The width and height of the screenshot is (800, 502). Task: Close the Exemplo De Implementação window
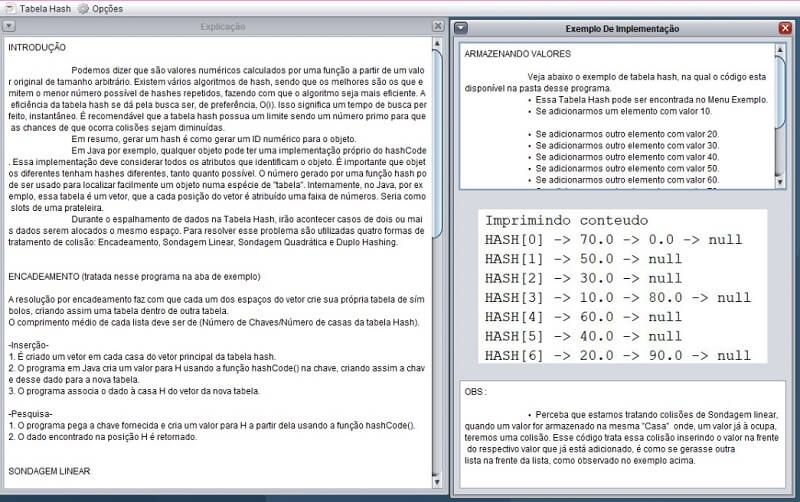785,29
